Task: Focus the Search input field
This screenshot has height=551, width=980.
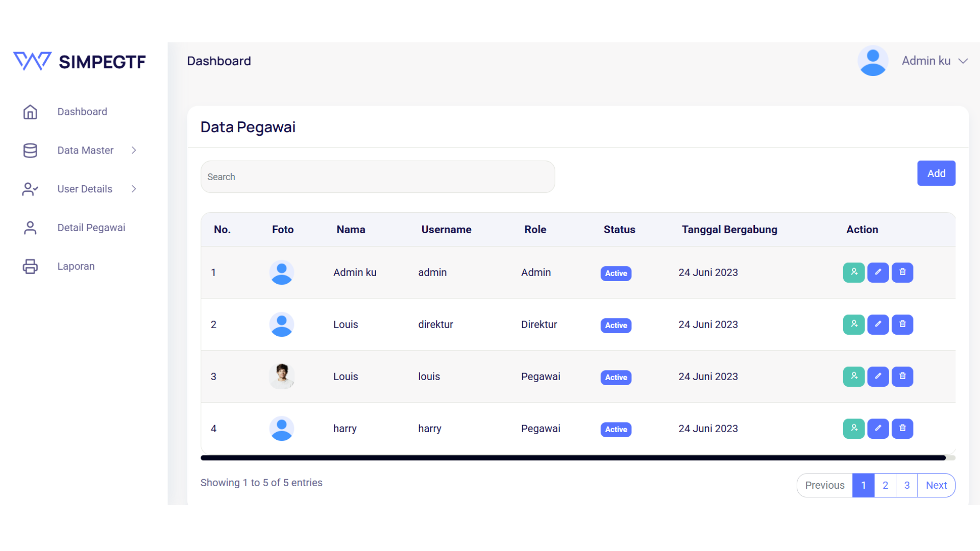Action: click(378, 177)
